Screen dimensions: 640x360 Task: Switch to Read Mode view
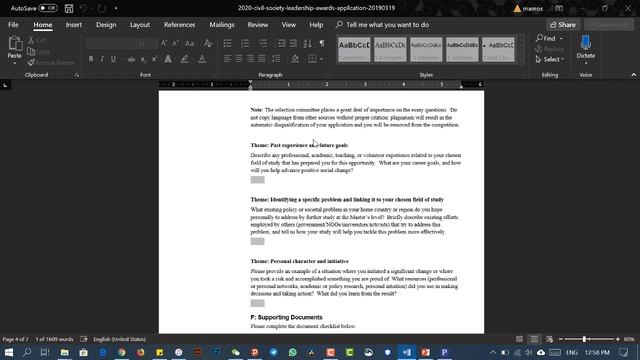[x=519, y=339]
